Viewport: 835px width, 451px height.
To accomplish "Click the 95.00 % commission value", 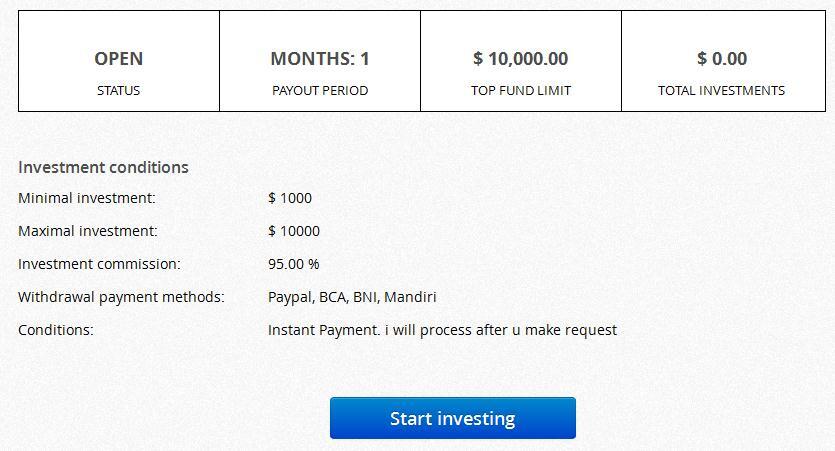I will pyautogui.click(x=294, y=264).
